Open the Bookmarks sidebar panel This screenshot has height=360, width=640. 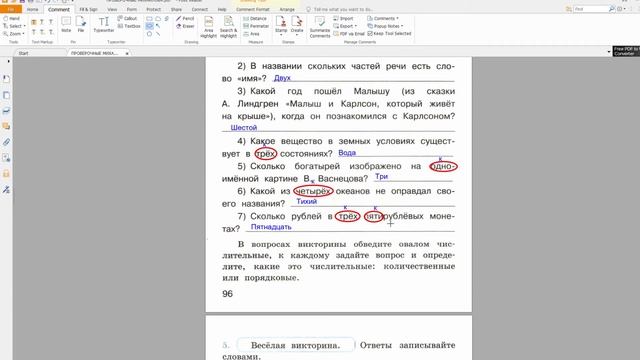click(x=6, y=79)
